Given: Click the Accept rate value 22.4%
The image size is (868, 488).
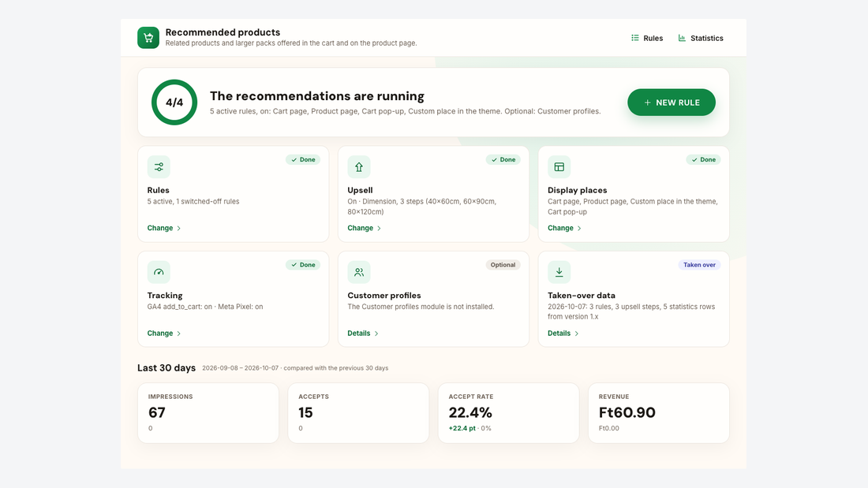Looking at the screenshot, I should point(470,412).
